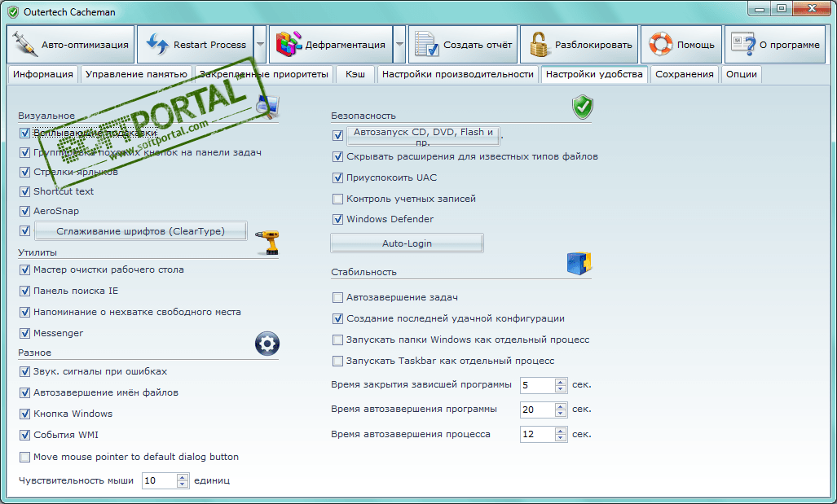The width and height of the screenshot is (837, 504).
Task: Enable Контроль учетных записей checkbox
Action: (337, 199)
